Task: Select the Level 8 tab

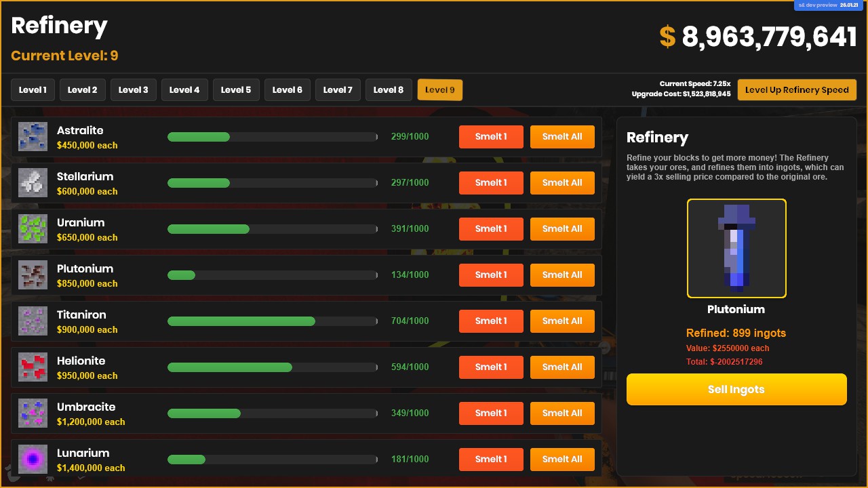Action: point(389,90)
